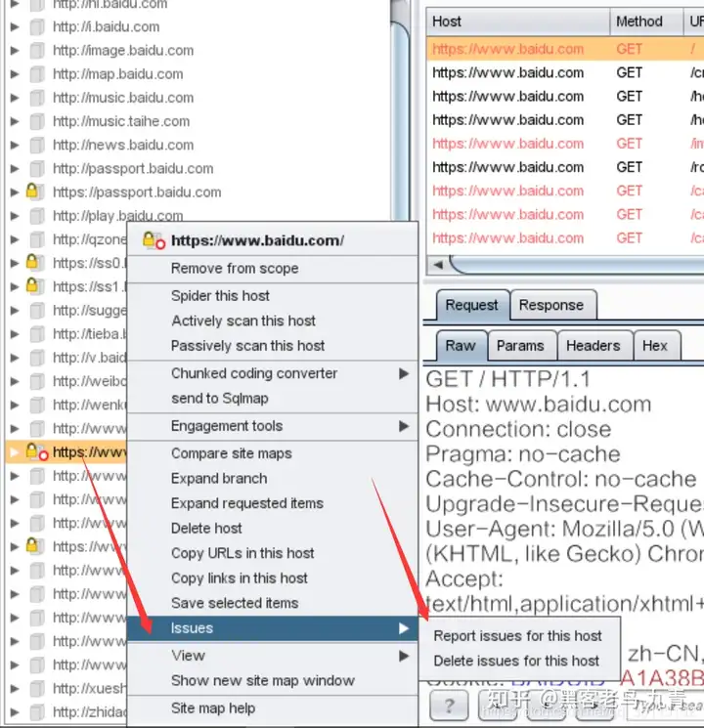704x728 pixels.
Task: Click the page icon for http://i.baidu.com
Action: click(37, 27)
